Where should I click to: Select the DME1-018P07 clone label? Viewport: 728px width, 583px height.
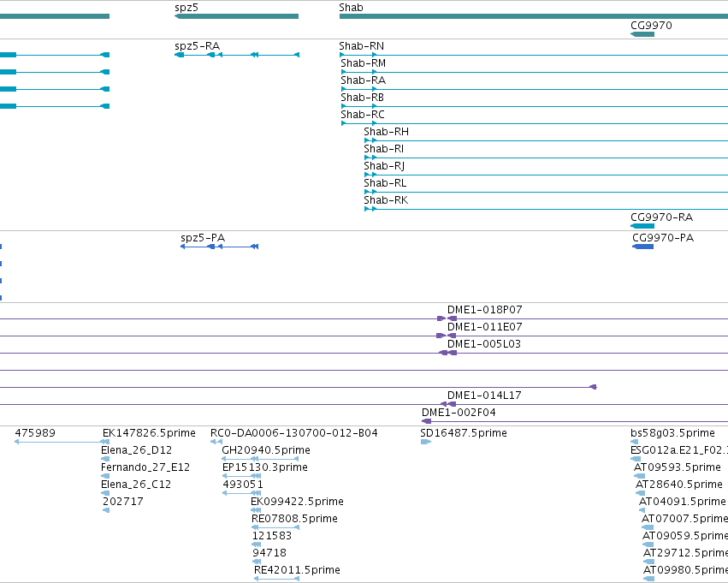pyautogui.click(x=485, y=310)
